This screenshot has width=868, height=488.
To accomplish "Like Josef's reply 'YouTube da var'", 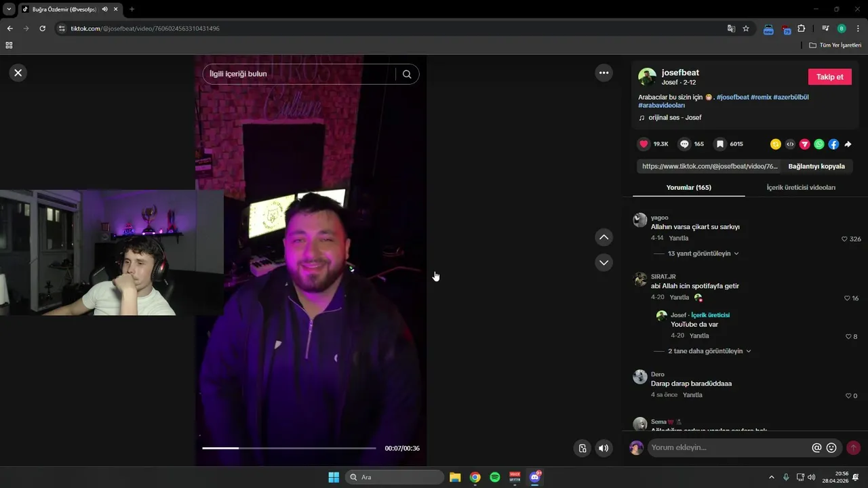I will pyautogui.click(x=848, y=337).
